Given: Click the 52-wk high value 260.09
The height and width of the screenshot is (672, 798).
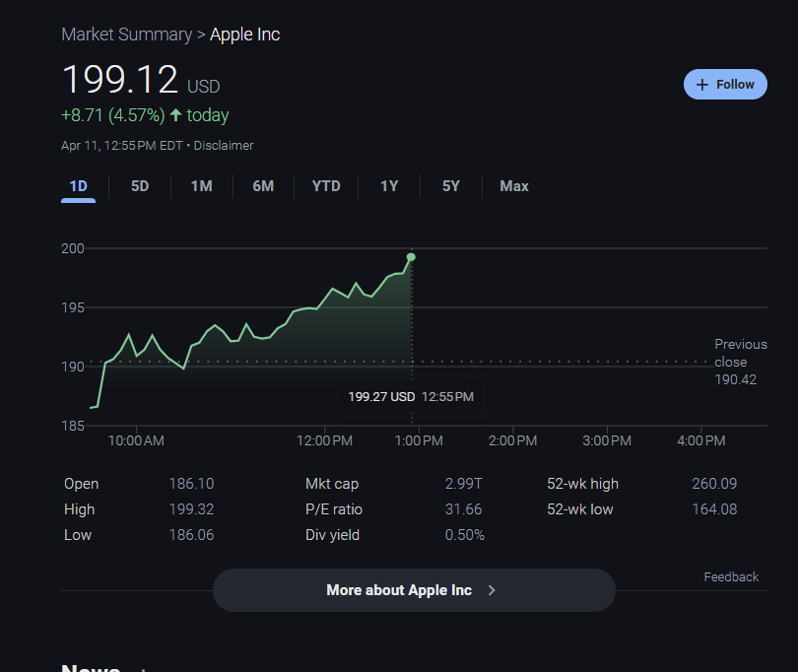Looking at the screenshot, I should point(714,484).
